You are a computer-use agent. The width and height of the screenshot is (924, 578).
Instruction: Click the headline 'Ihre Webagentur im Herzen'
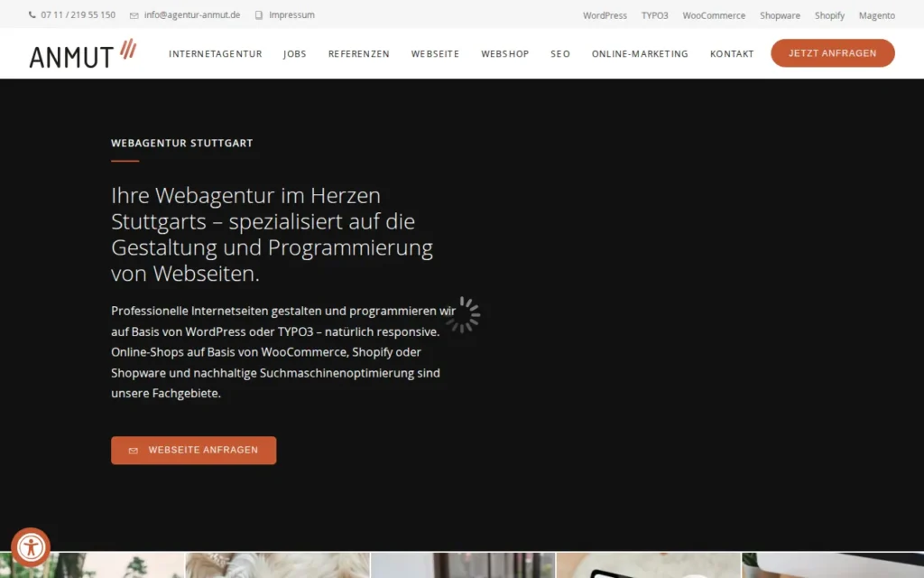(x=272, y=234)
